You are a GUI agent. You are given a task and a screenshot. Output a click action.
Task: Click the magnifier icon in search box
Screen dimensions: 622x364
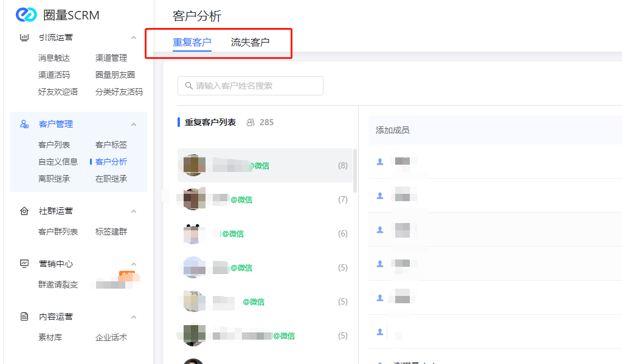[188, 86]
